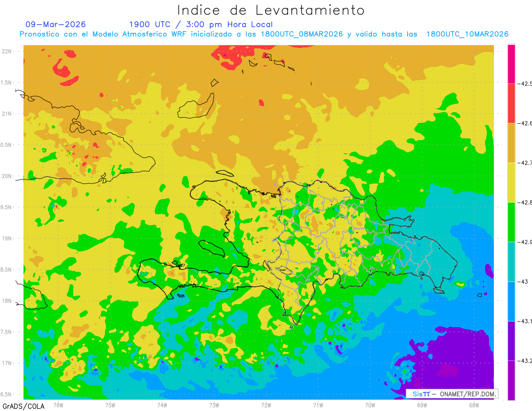532x411 pixels.
Task: Click the latitude label "18N"
Action: [x=7, y=301]
